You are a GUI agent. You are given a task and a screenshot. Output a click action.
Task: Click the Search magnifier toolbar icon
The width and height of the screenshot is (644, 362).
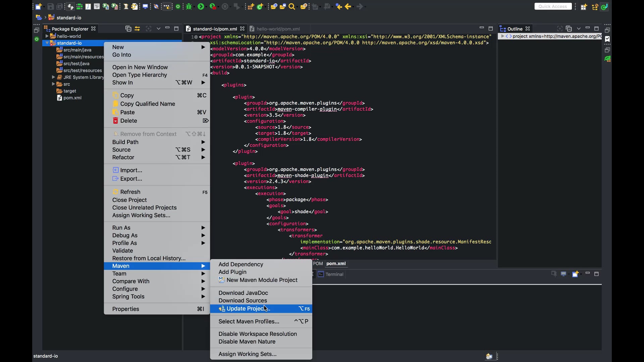tap(292, 6)
